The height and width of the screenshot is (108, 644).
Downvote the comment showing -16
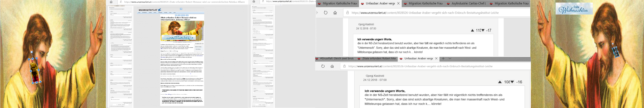point(512,82)
